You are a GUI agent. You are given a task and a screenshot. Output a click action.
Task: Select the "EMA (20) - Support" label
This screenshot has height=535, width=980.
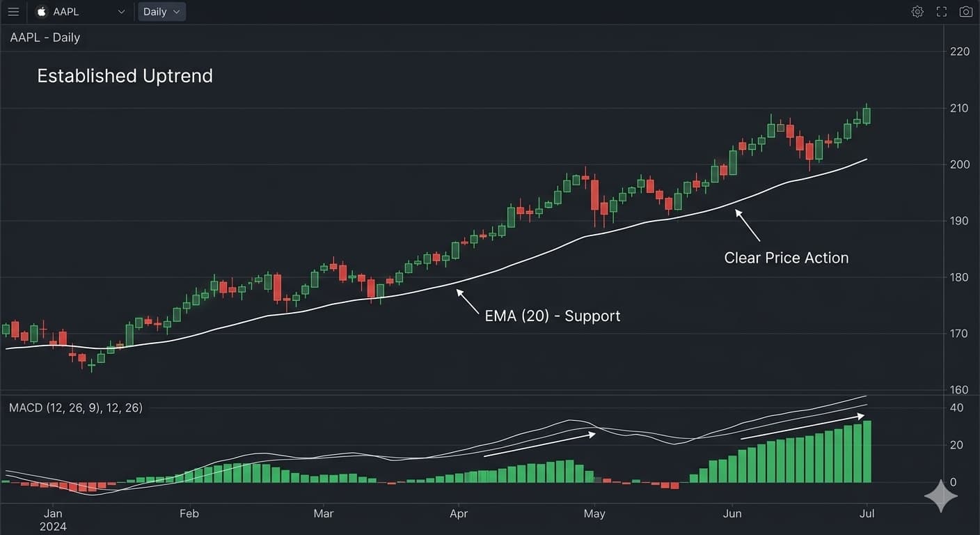(x=552, y=316)
